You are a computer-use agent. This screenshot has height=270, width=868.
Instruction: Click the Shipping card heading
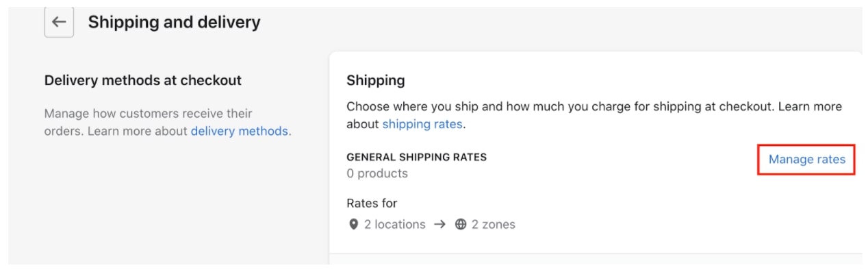[x=376, y=80]
